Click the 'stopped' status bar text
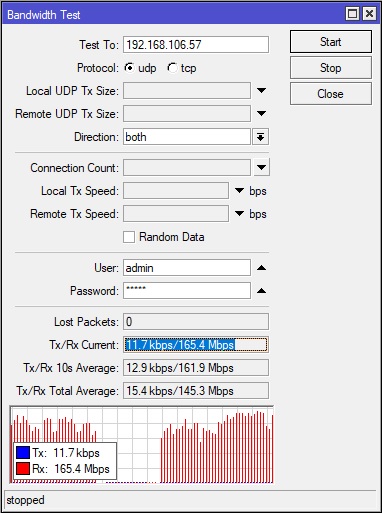Viewport: 382px width, 513px height. pos(25,500)
